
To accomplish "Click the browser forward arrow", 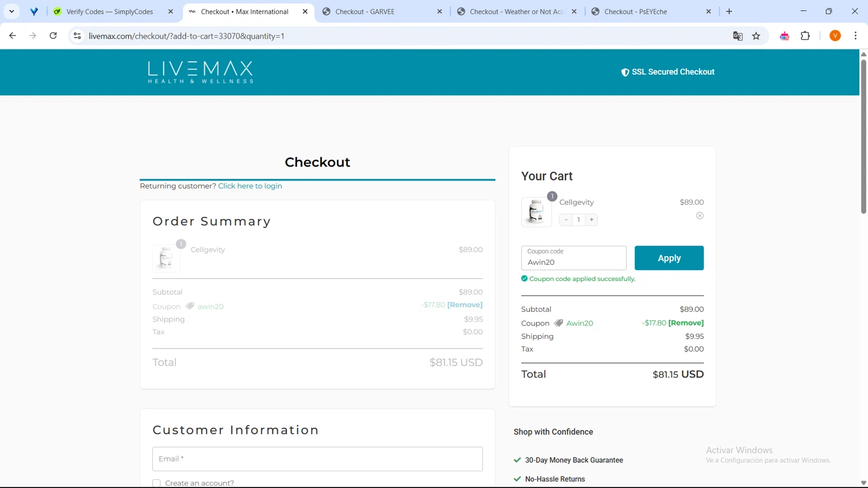I will (x=33, y=36).
